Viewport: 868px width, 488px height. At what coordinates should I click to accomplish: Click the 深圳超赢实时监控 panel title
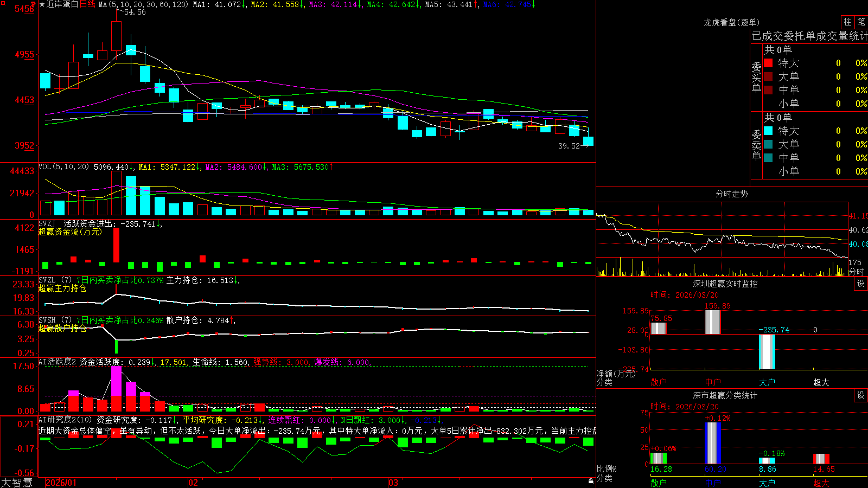pos(725,284)
